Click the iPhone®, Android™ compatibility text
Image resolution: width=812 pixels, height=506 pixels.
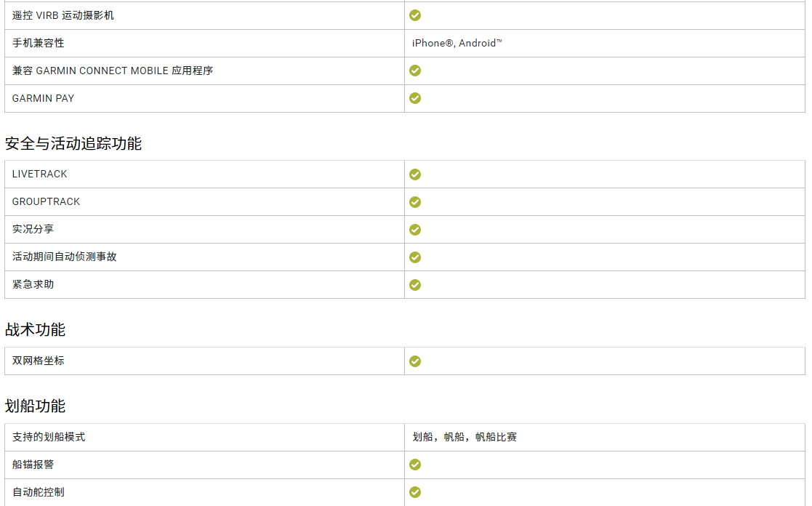coord(457,43)
